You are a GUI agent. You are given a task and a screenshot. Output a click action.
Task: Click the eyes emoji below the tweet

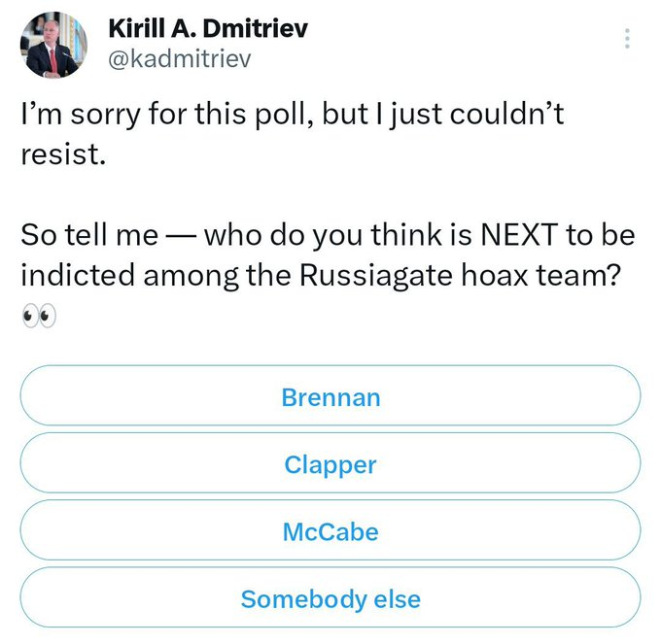[x=39, y=317]
